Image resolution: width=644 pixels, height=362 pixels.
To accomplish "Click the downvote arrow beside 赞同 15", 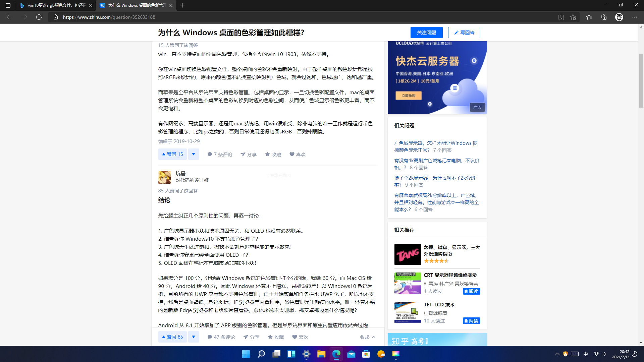I will 194,154.
